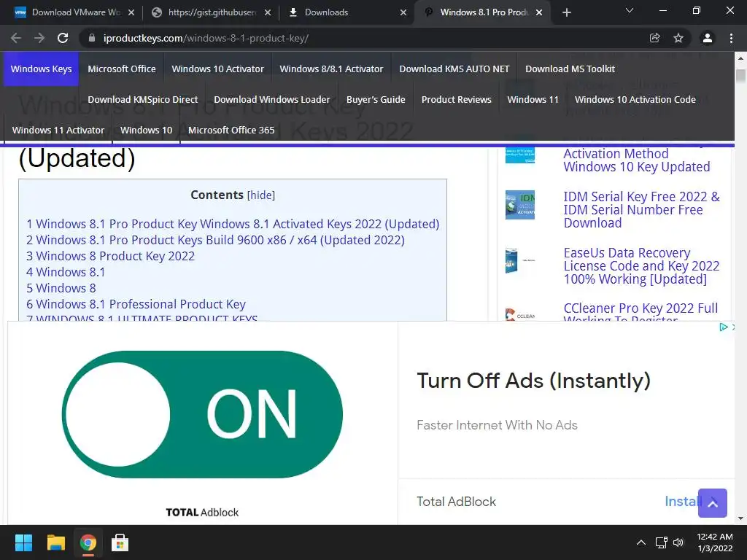Open Download Windows Loader menu item

point(271,99)
